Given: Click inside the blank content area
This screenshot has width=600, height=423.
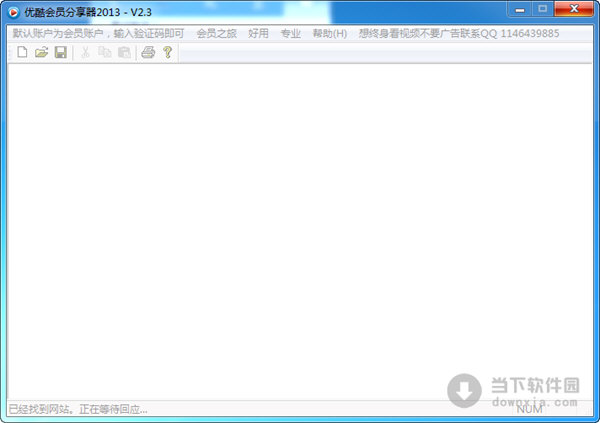Looking at the screenshot, I should pyautogui.click(x=300, y=232).
